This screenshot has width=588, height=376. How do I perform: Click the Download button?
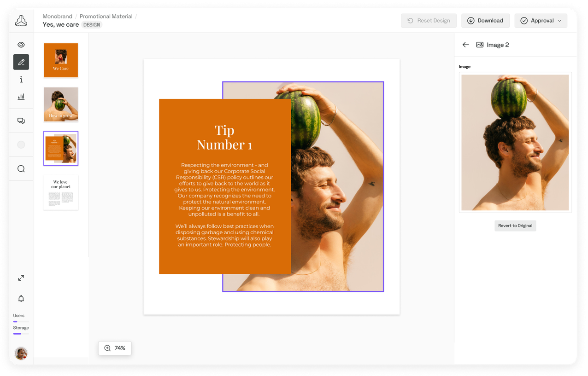coord(485,21)
